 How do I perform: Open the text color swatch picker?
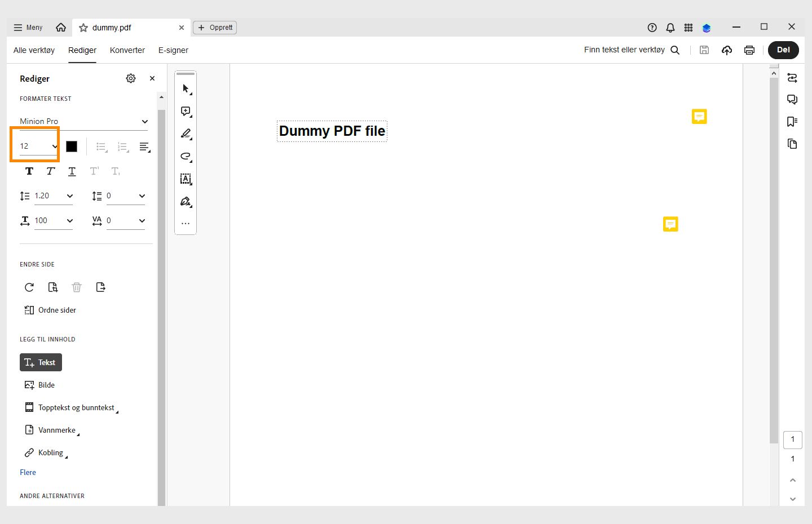(x=72, y=146)
